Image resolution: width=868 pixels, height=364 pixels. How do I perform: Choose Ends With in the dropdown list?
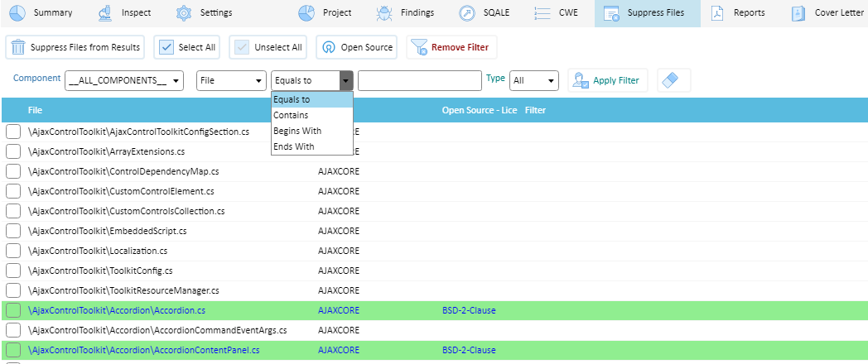click(311, 146)
